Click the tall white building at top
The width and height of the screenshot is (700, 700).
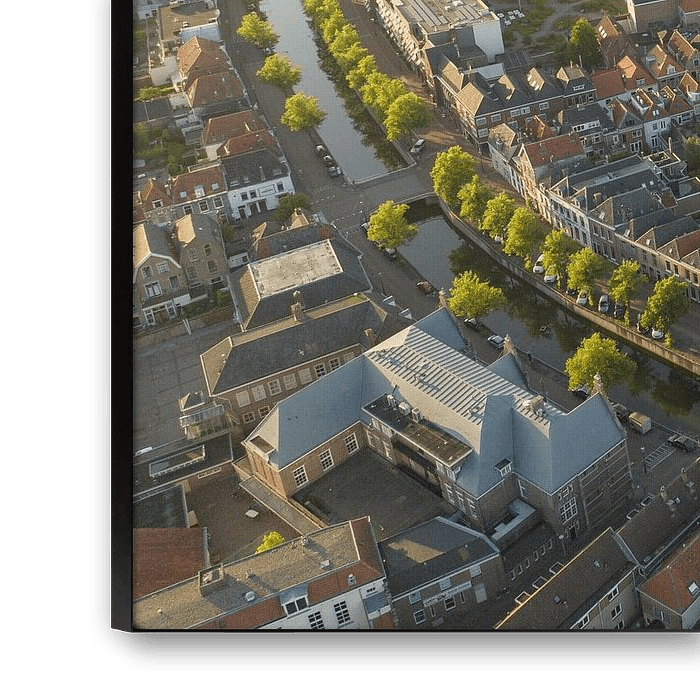pyautogui.click(x=440, y=25)
